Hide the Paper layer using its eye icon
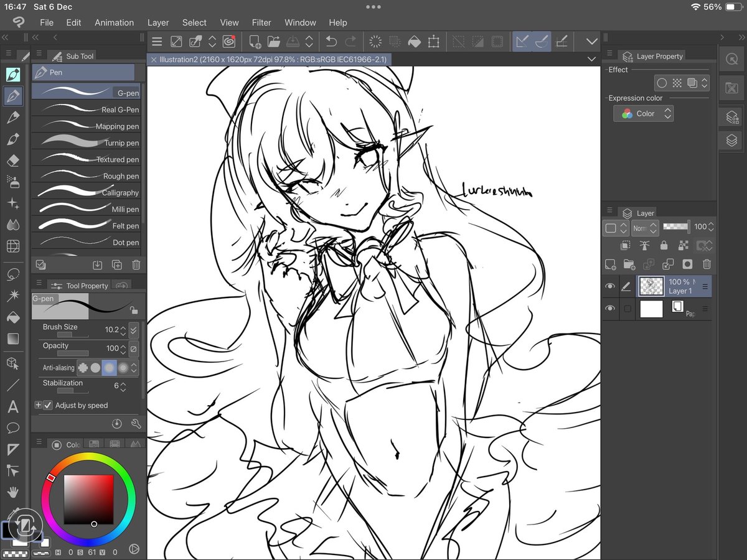This screenshot has height=560, width=747. point(610,309)
